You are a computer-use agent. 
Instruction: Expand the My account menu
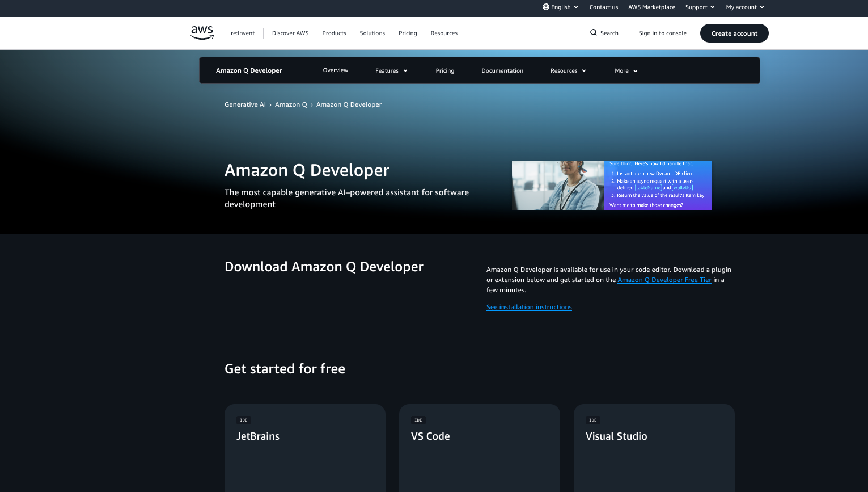click(x=744, y=7)
